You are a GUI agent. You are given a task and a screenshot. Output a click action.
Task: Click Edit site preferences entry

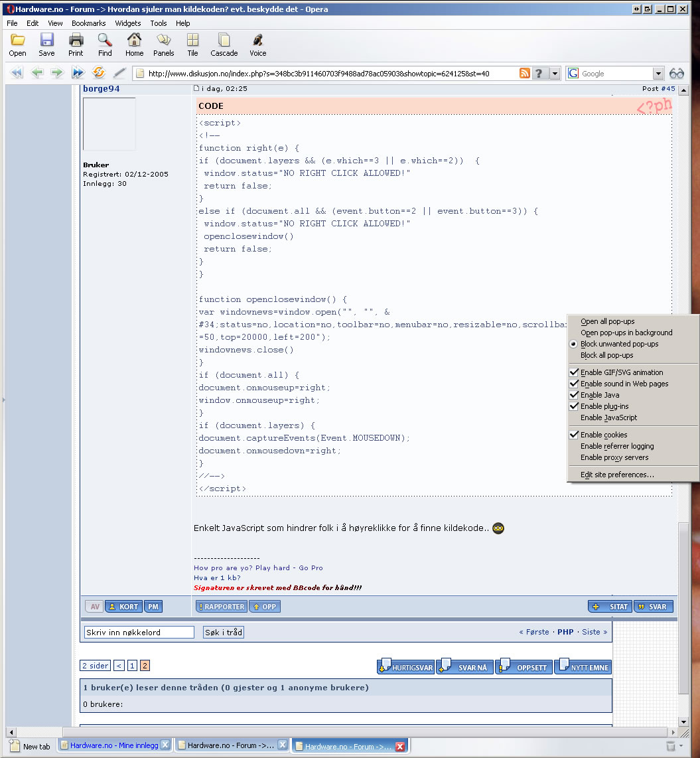coord(617,475)
